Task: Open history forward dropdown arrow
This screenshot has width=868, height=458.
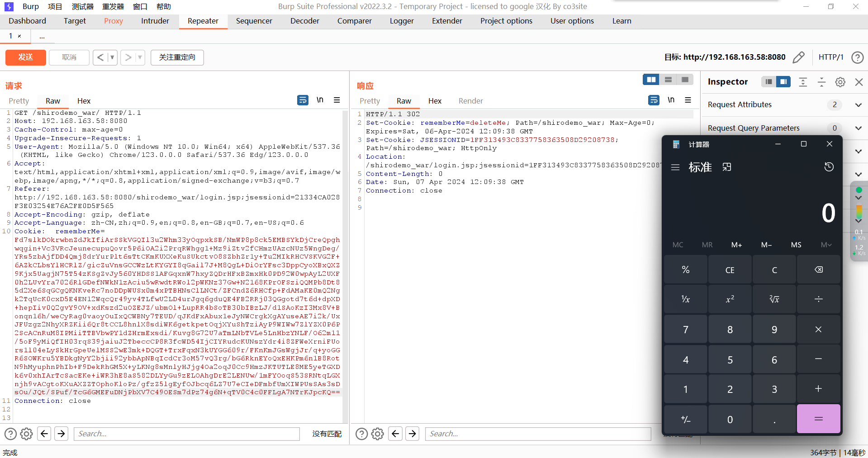Action: pos(140,57)
